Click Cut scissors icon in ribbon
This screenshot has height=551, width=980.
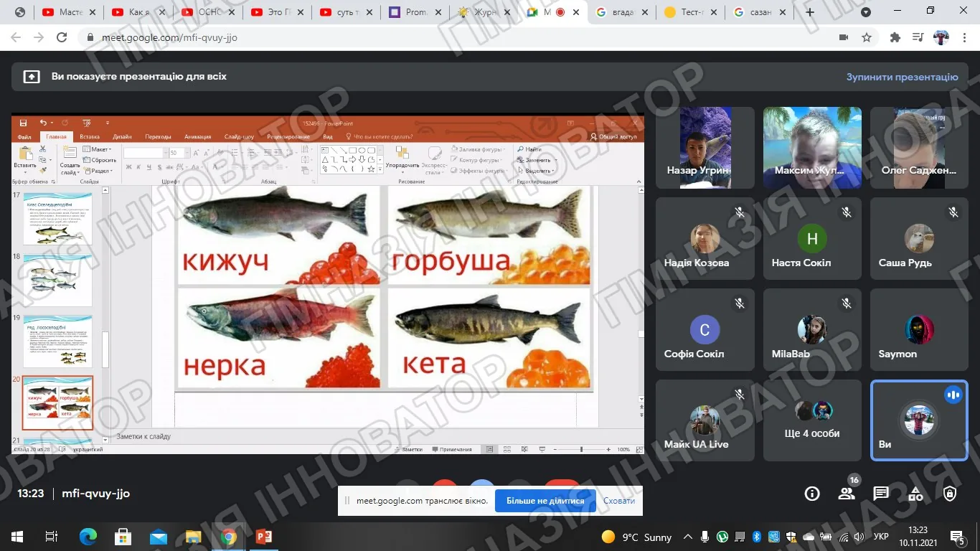(42, 149)
